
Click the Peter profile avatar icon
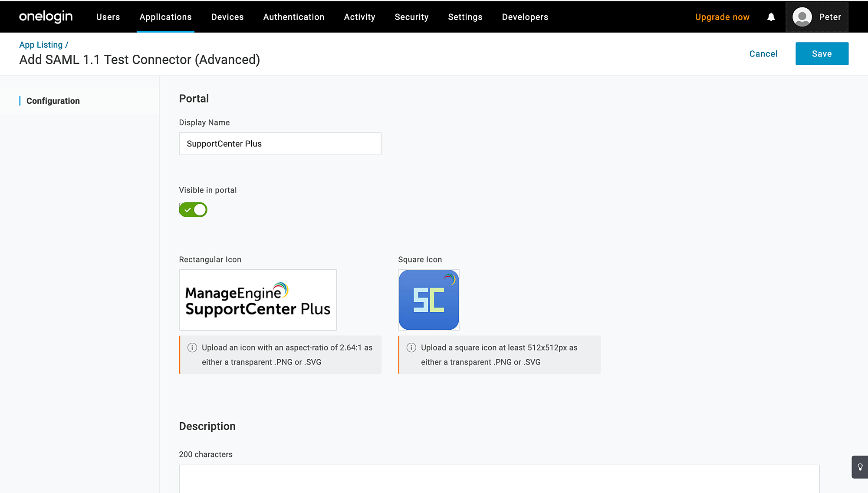point(802,17)
